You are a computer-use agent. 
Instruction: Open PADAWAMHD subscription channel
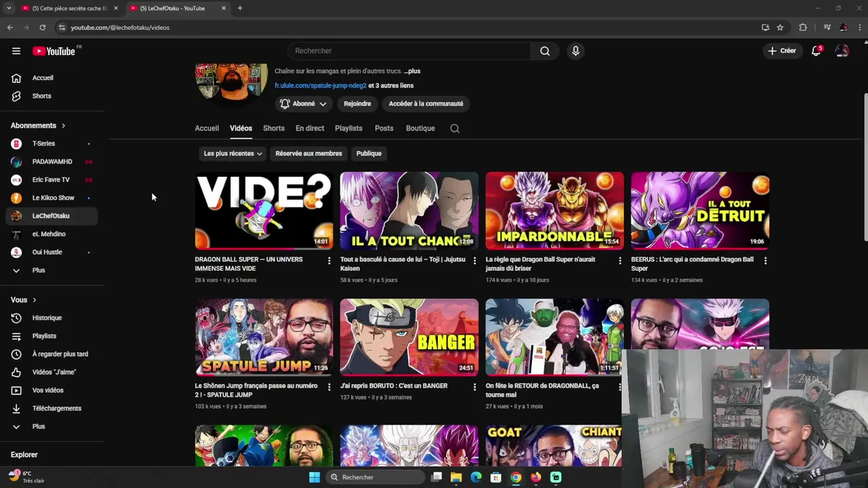point(51,162)
